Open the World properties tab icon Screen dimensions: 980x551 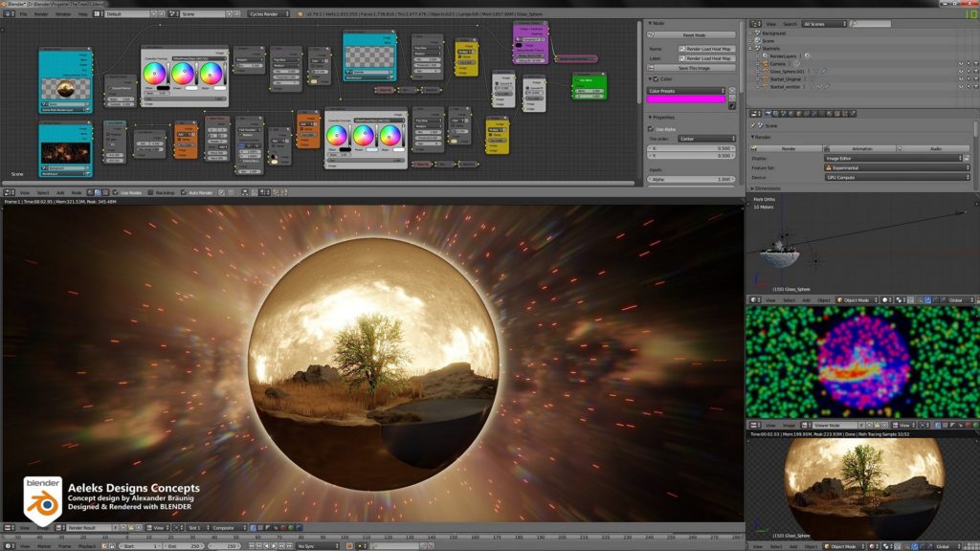pos(791,114)
